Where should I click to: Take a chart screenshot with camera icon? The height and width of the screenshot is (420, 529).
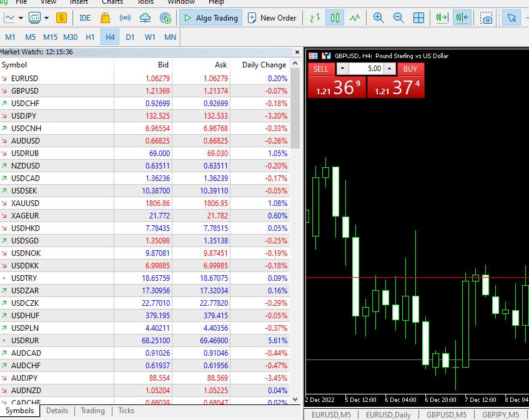[x=487, y=18]
